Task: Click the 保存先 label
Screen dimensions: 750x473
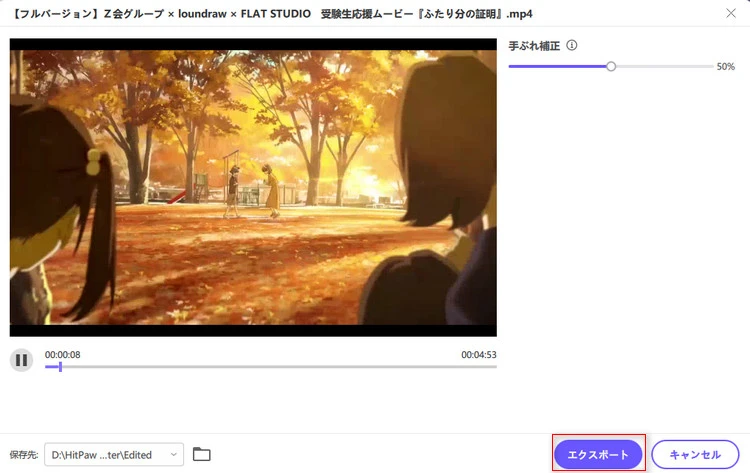Action: 23,455
